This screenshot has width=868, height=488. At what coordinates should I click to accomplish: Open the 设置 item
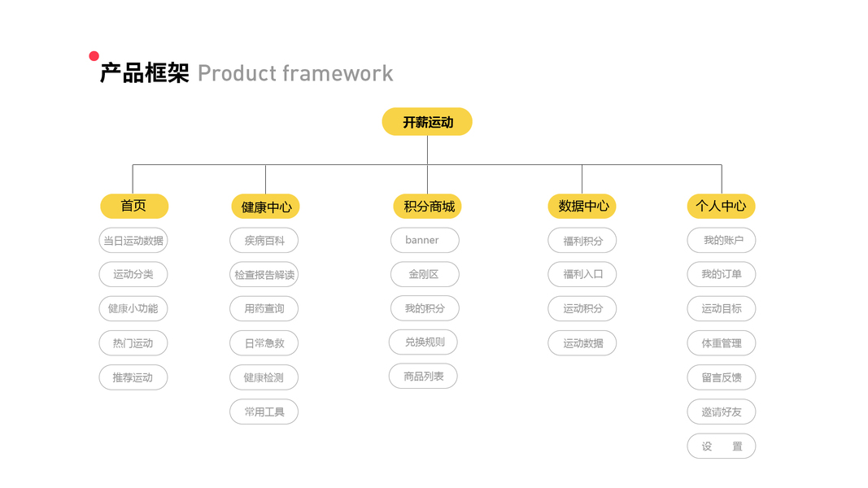coord(722,447)
